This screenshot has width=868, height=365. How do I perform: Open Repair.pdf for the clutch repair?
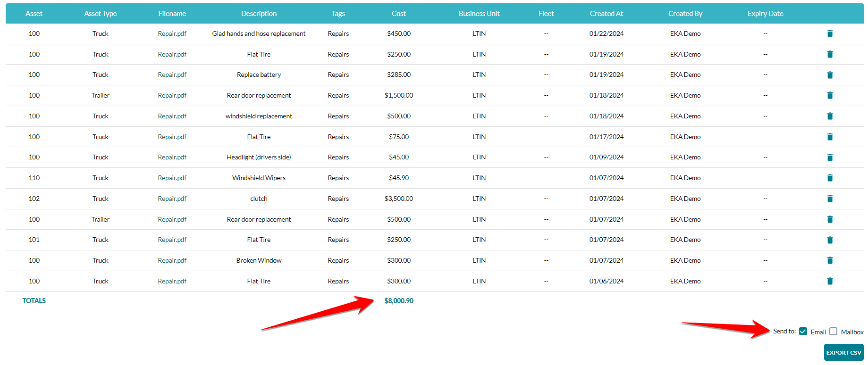pos(172,199)
